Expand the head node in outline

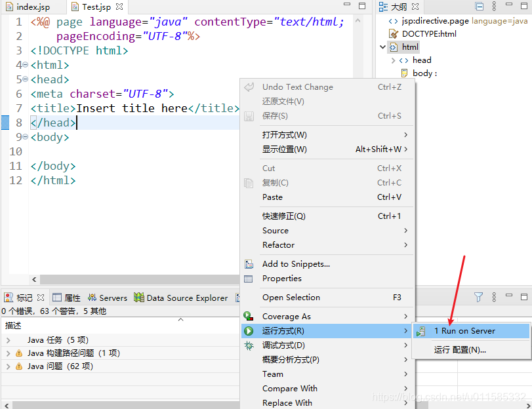point(393,60)
